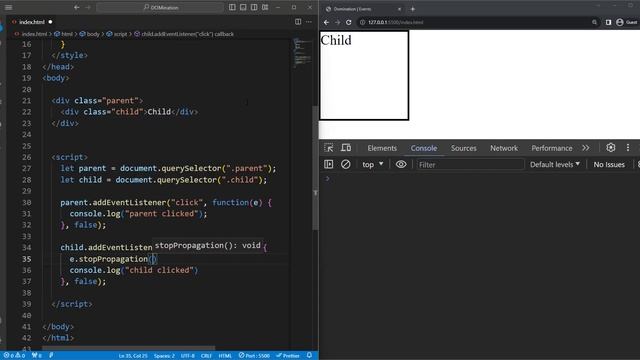Click Live Server Port: 5500 status item

(254, 356)
